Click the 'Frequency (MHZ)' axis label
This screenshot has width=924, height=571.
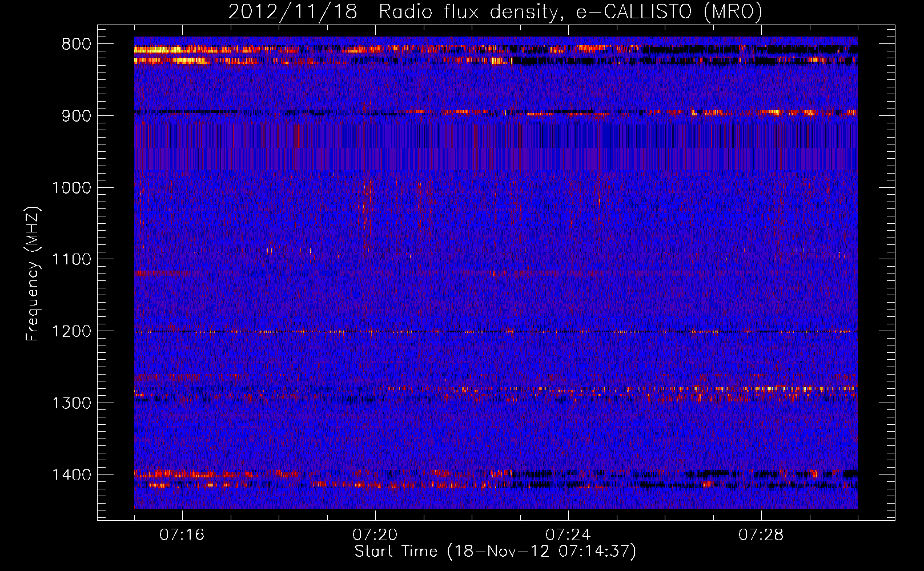[x=33, y=274]
